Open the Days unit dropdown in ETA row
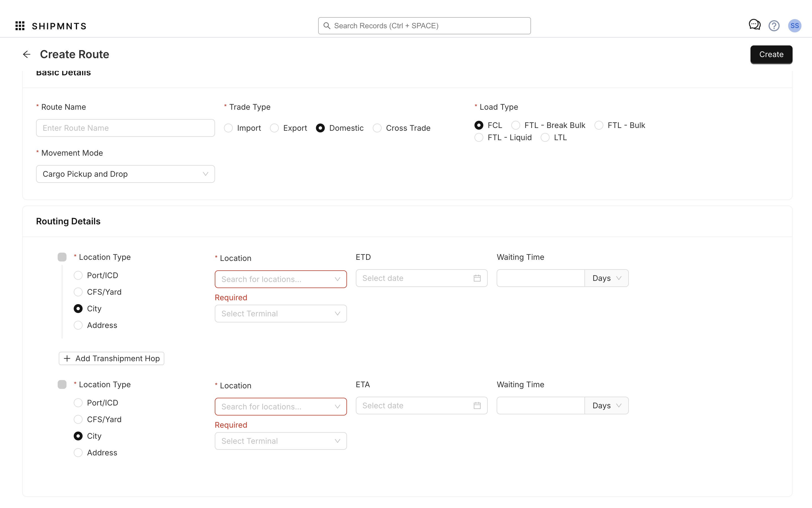 click(x=606, y=406)
